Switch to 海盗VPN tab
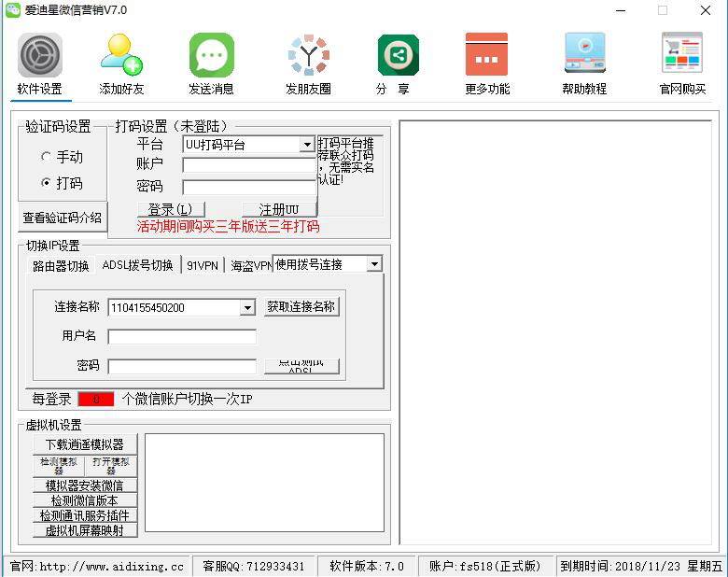The image size is (728, 577). pyautogui.click(x=250, y=265)
